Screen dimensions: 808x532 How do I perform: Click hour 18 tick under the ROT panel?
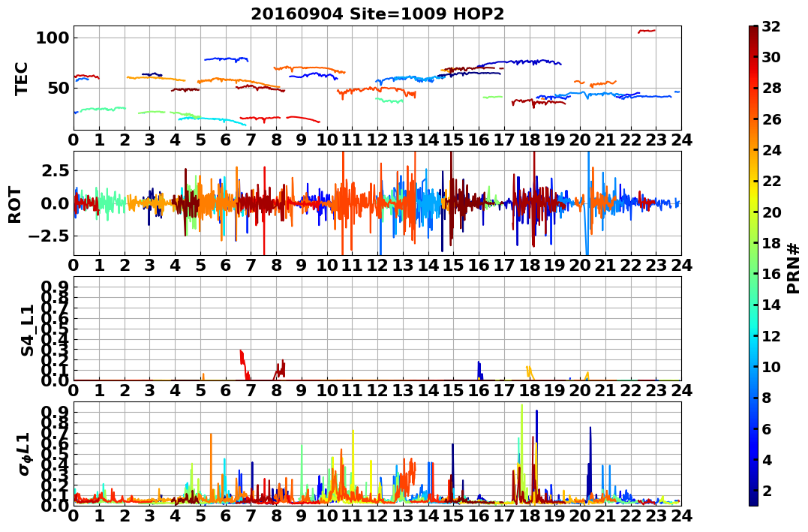click(x=529, y=265)
